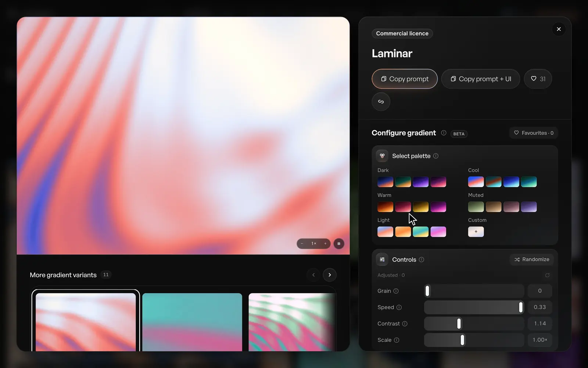Click the Contrast slider track

474,323
